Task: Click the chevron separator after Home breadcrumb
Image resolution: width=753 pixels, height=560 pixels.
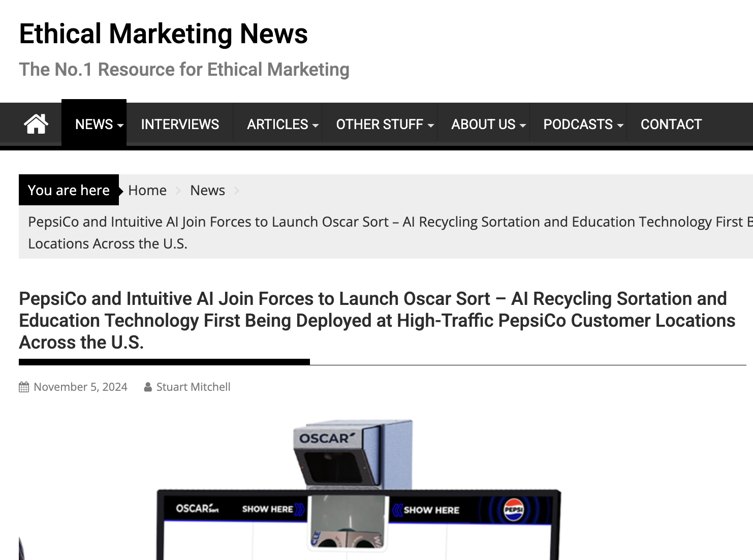Action: 178,191
